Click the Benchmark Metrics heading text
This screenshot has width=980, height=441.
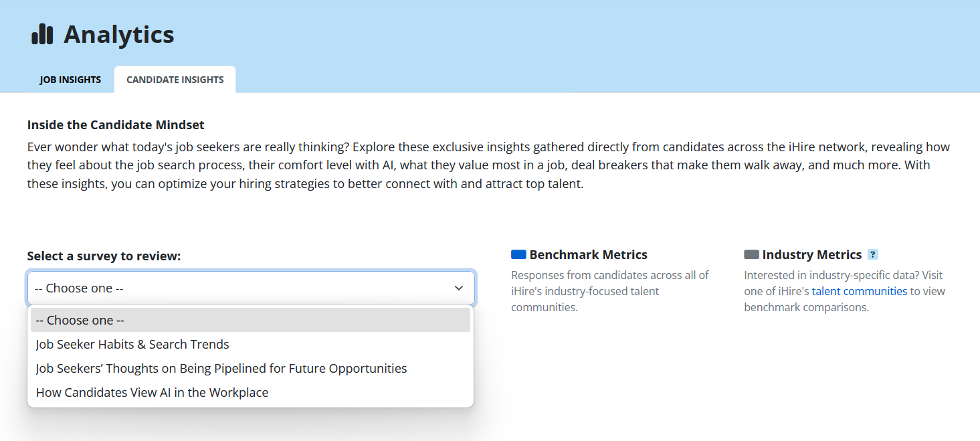pyautogui.click(x=588, y=255)
